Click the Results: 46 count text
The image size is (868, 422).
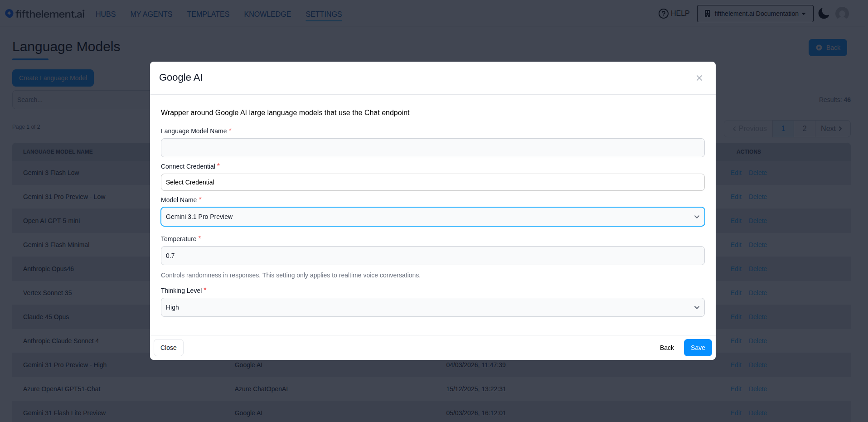click(834, 100)
